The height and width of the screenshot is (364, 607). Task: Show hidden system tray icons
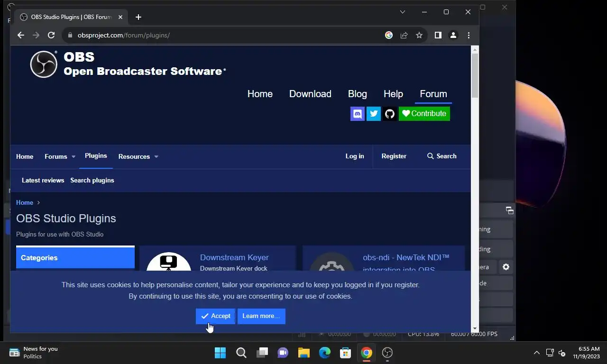coord(536,353)
